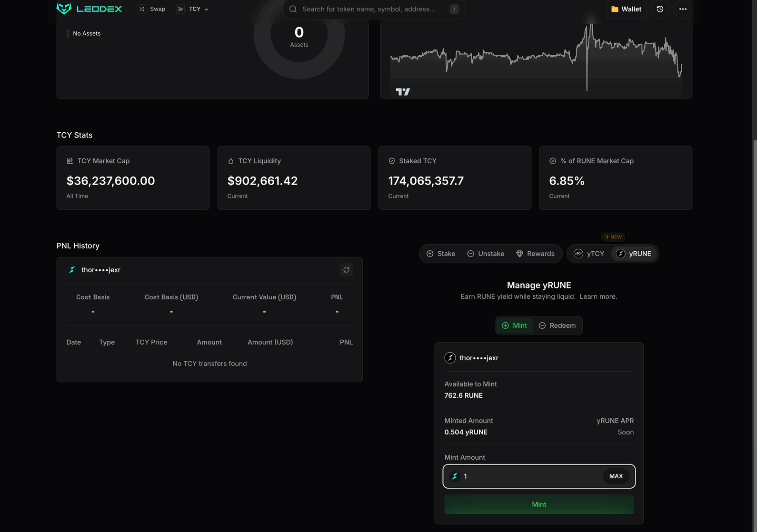Click the yRUNE token icon
This screenshot has height=532, width=757.
tap(620, 254)
